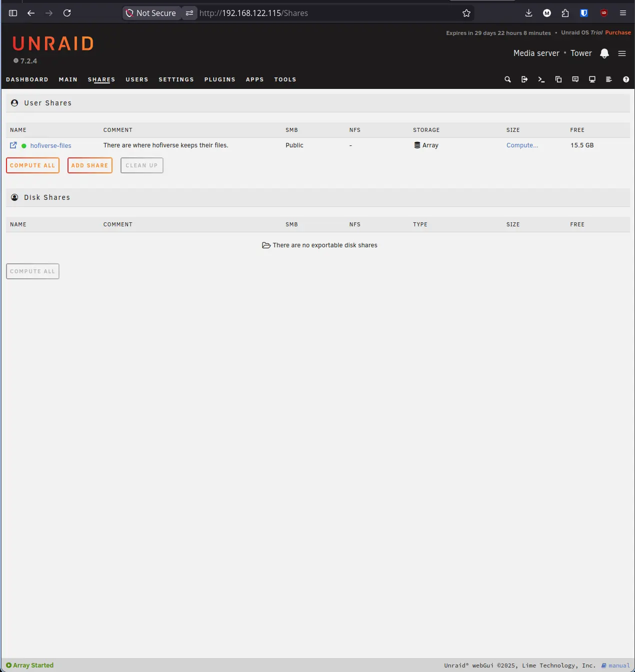Open the Plugins tab
635x672 pixels.
(219, 79)
